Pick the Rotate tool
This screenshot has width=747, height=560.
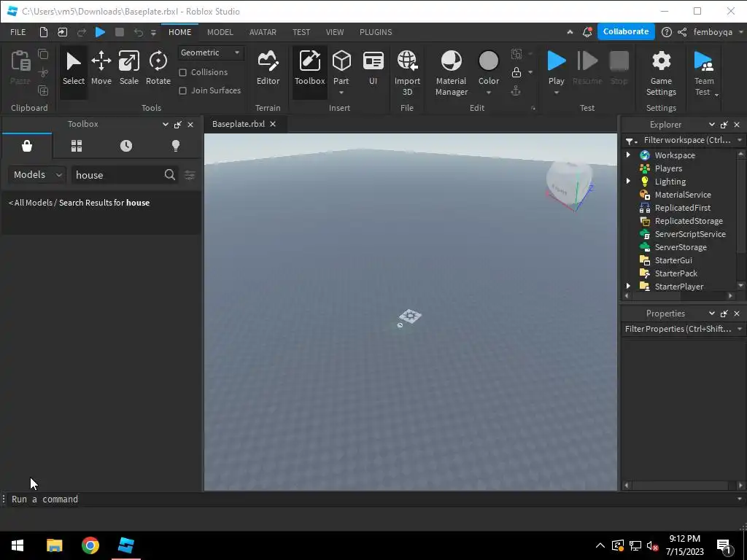[158, 69]
